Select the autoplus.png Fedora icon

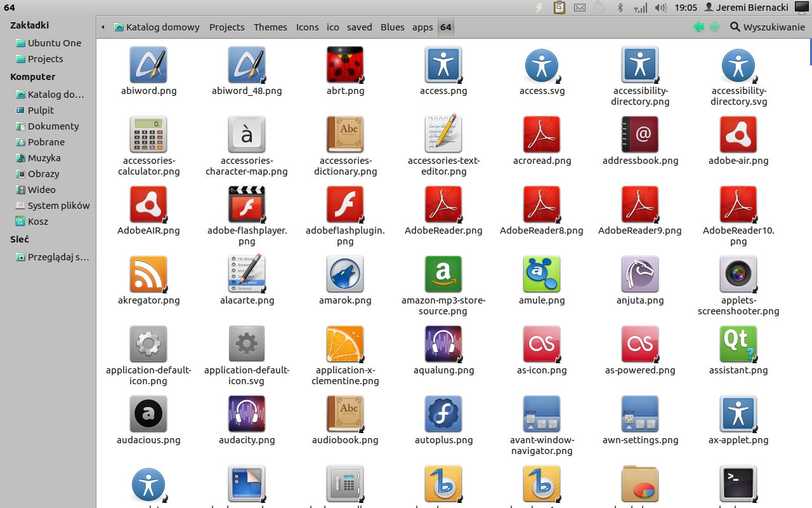[443, 414]
